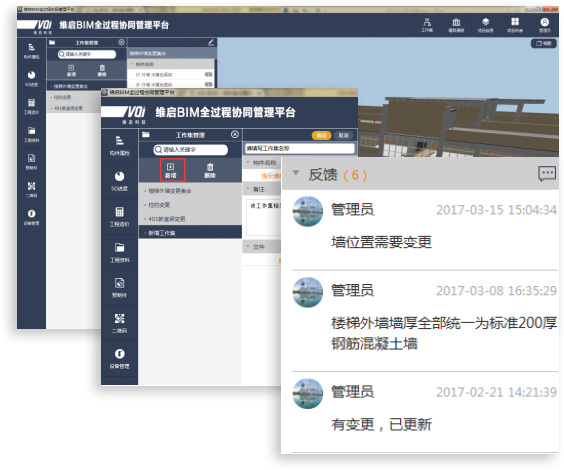
Task: Collapse the 文件 section in the front window
Action: pyautogui.click(x=248, y=246)
